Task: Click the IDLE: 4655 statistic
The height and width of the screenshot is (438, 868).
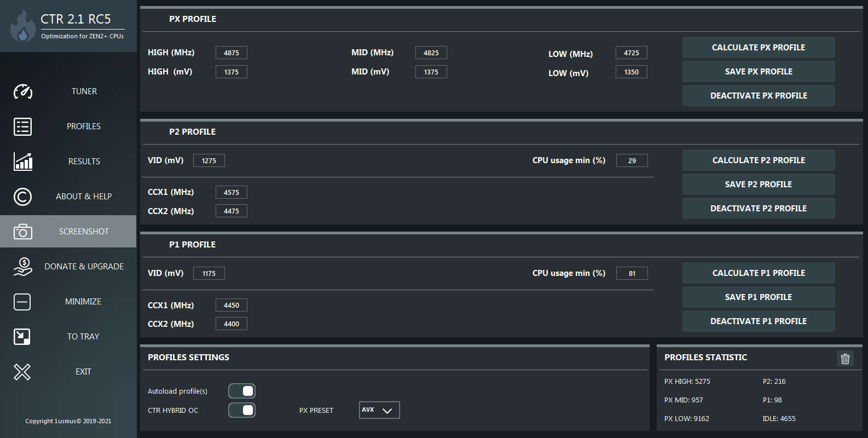Action: (779, 419)
